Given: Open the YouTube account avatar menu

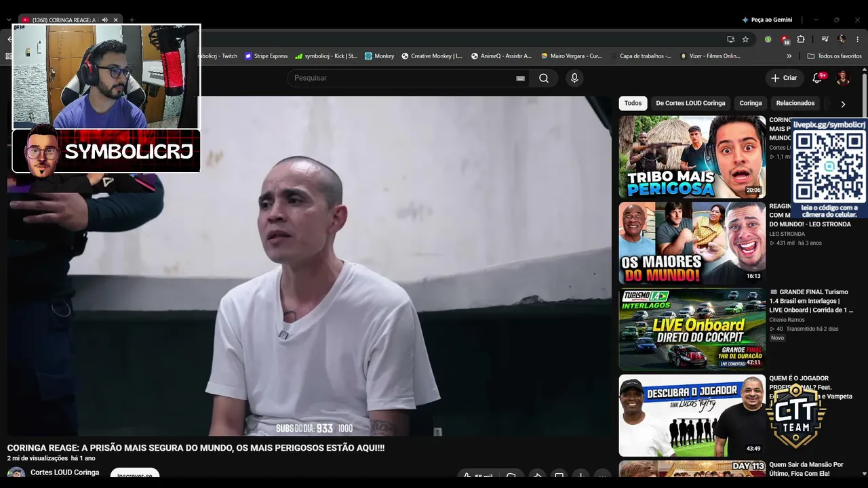Looking at the screenshot, I should click(x=843, y=78).
